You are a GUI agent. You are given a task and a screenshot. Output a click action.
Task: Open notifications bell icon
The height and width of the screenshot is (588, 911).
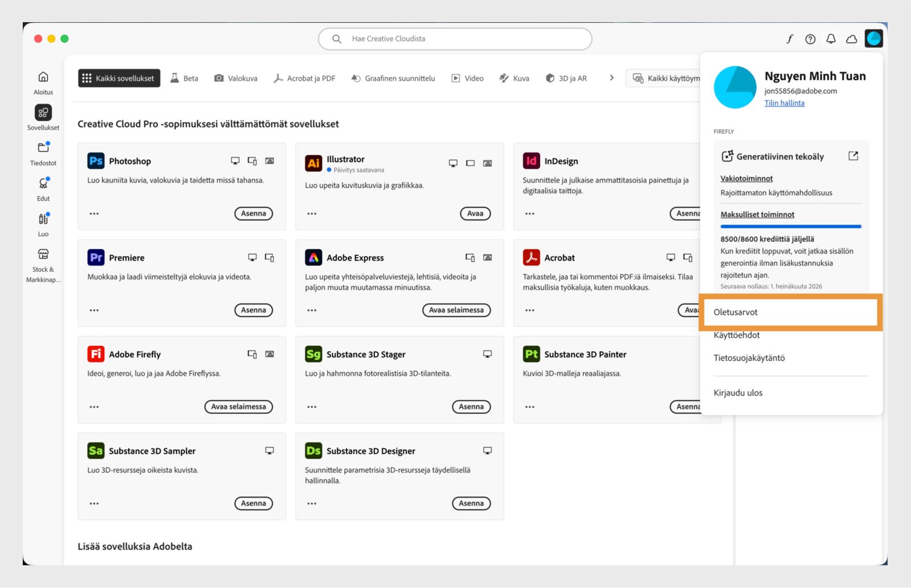pos(831,39)
